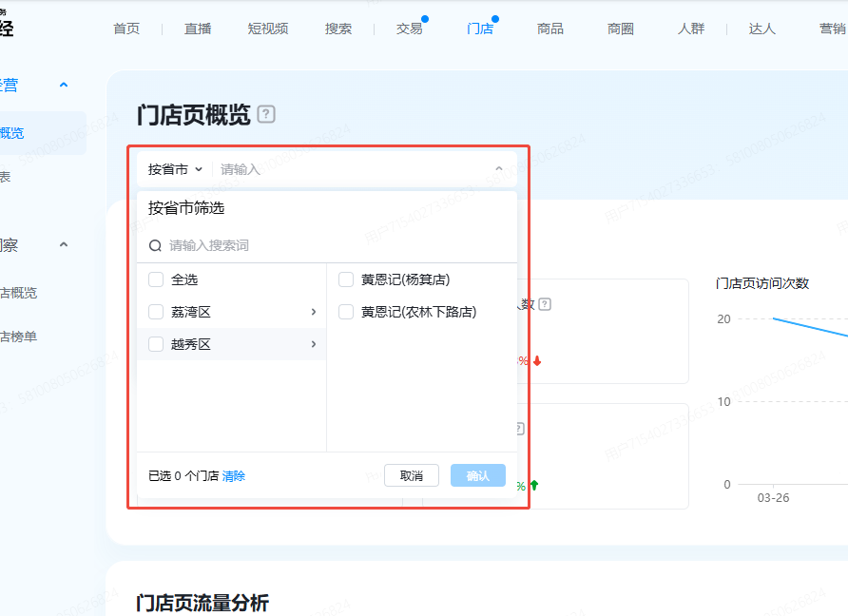Select the 黄恩记(农林下路店) store checkbox

346,312
